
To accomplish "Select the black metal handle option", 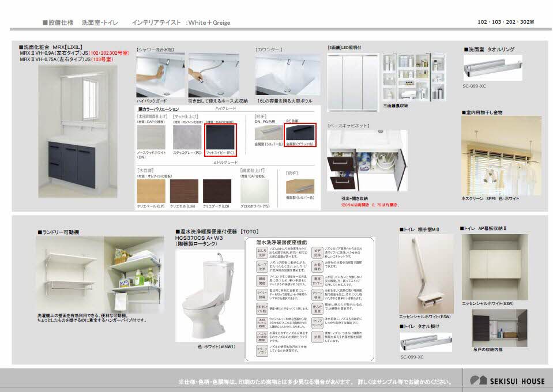I will (300, 133).
